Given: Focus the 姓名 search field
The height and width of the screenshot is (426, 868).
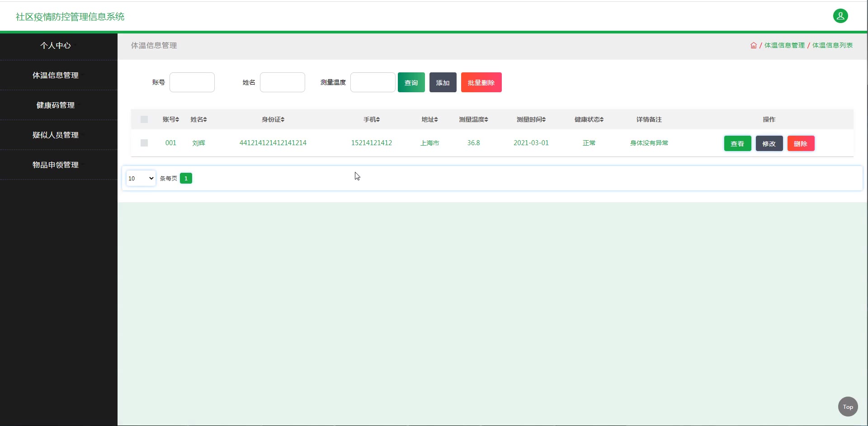Looking at the screenshot, I should click(283, 82).
